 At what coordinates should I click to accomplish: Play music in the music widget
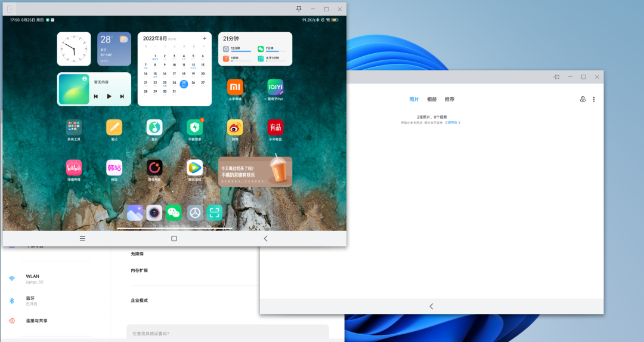[x=109, y=96]
